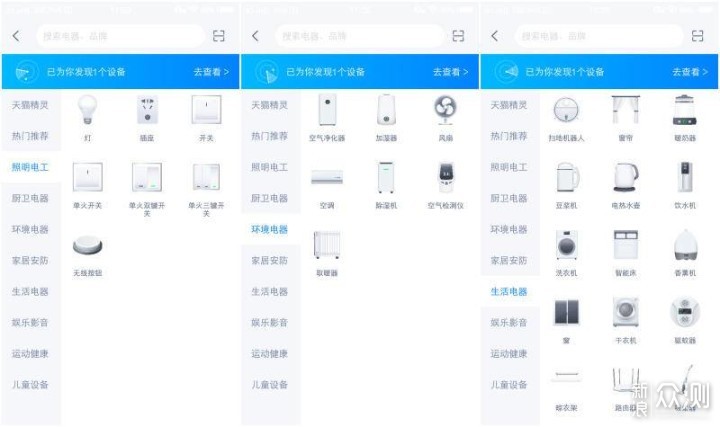Open highlighted 照明电工 category tab
Viewport: 720px width, 427px height.
(30, 167)
